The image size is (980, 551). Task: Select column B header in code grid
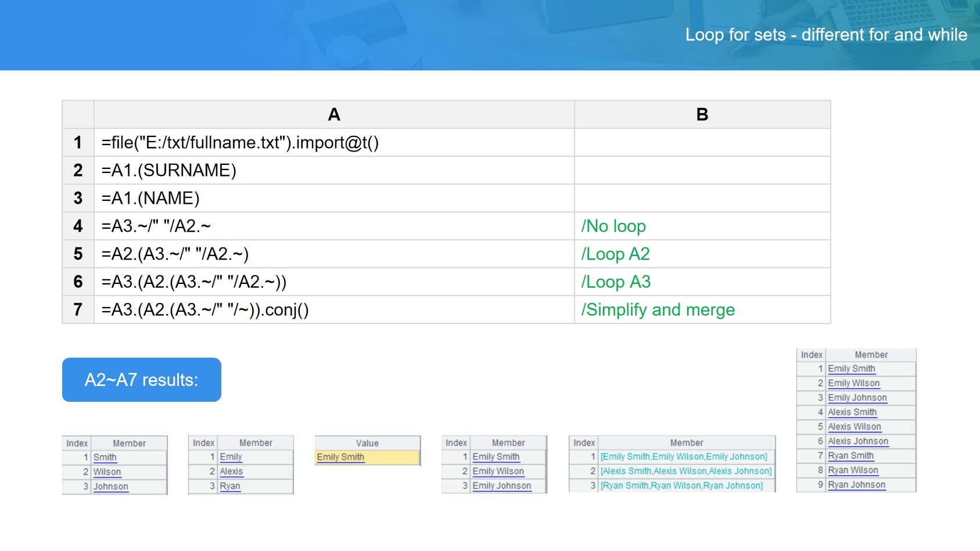click(702, 114)
